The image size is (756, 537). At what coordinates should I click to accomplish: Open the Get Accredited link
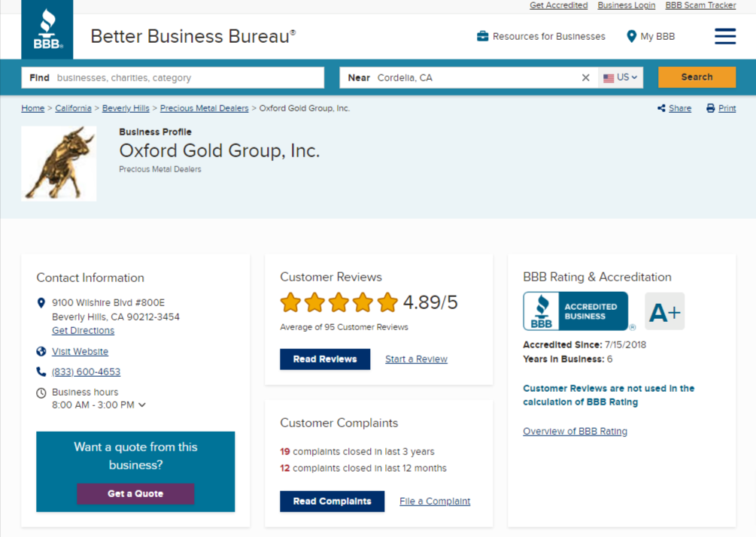[x=558, y=5]
